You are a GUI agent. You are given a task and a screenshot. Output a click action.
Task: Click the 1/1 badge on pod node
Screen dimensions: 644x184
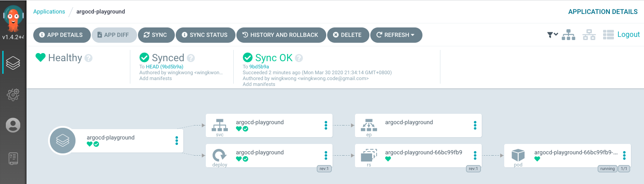point(624,169)
